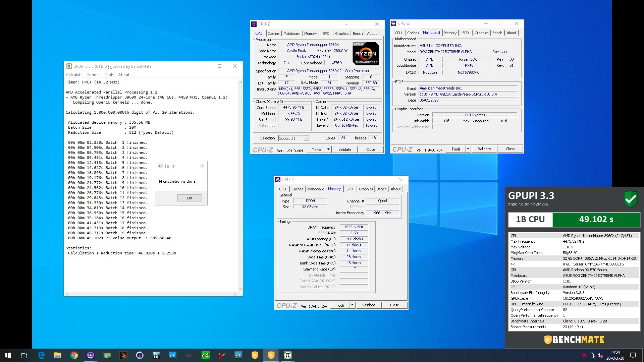Click GPUPI horizontal scrollbar left arrow
This screenshot has height=362, width=644.
tap(67, 294)
